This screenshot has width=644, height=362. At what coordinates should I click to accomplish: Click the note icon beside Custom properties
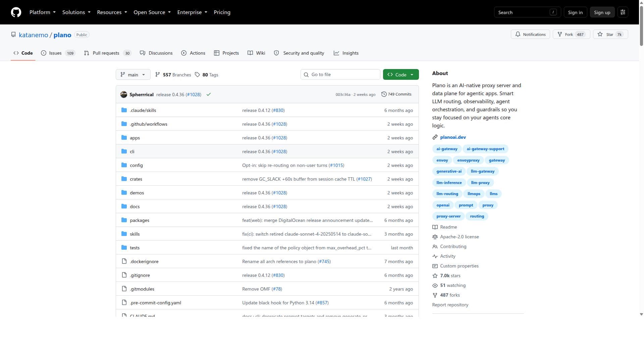(x=435, y=266)
